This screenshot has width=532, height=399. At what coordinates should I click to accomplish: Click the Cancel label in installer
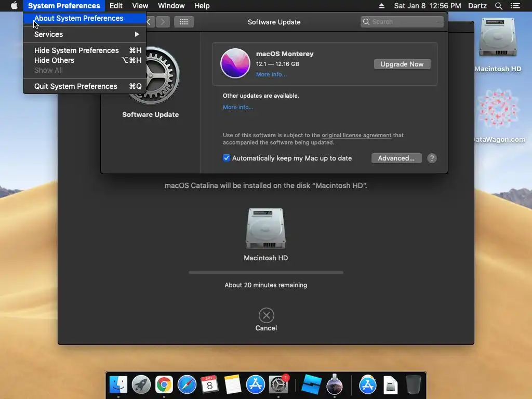pos(267,328)
